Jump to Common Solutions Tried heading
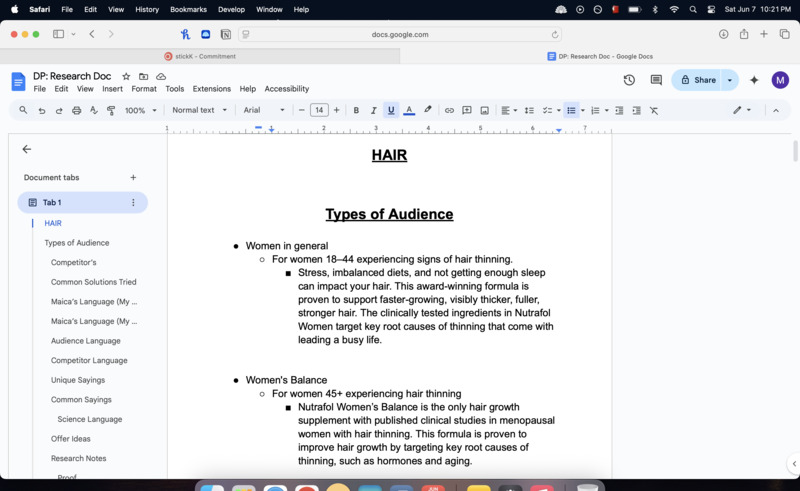 93,282
